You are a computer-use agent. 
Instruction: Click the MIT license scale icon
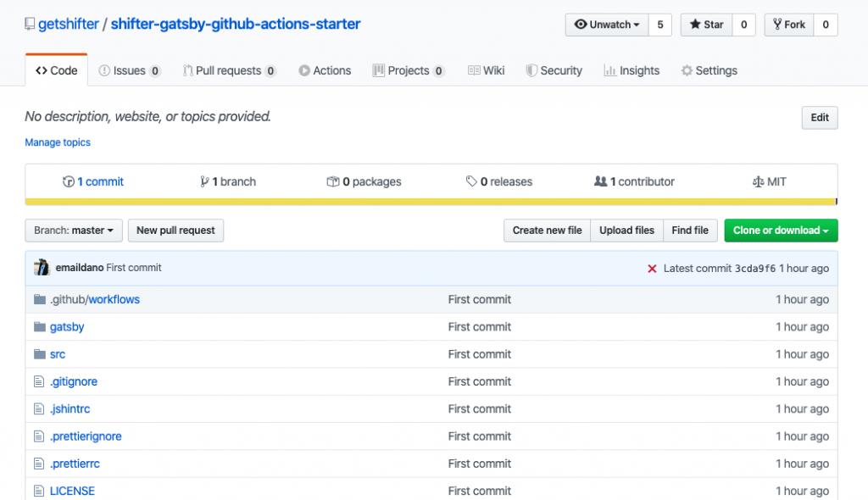tap(758, 181)
